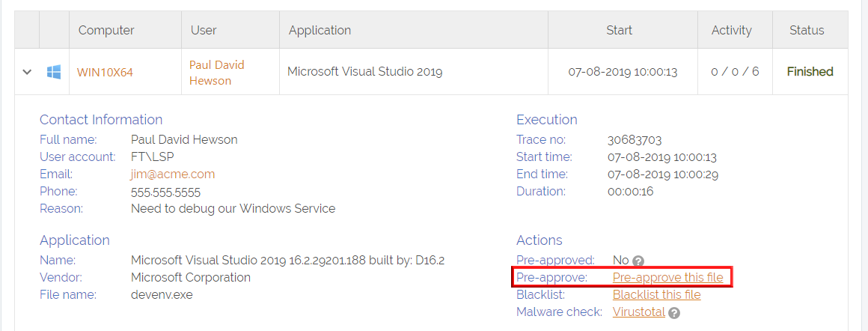The image size is (868, 331).
Task: Click the Finished status cell
Action: click(810, 72)
